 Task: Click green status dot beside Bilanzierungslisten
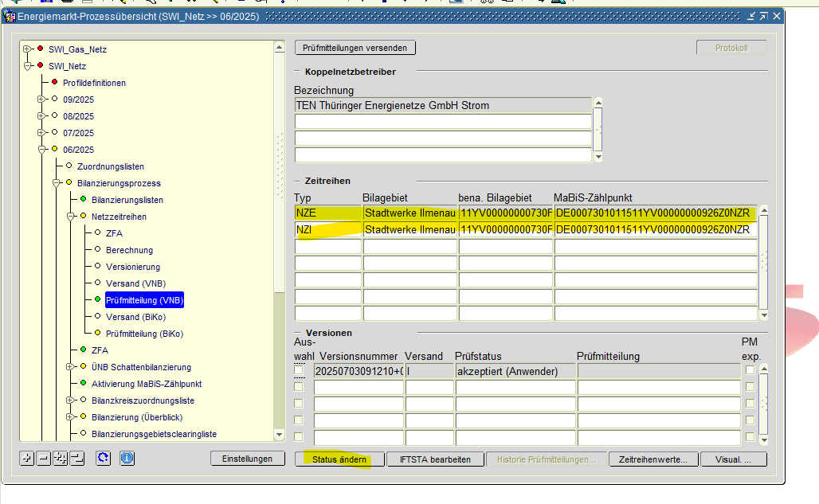83,200
